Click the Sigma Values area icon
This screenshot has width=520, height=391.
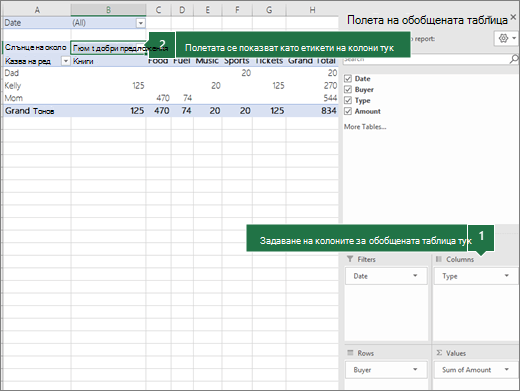tap(439, 353)
